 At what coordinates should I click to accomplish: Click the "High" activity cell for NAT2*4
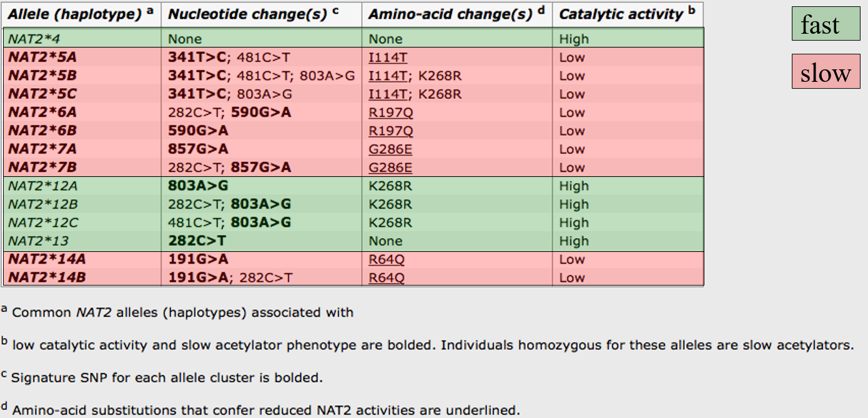coord(574,39)
